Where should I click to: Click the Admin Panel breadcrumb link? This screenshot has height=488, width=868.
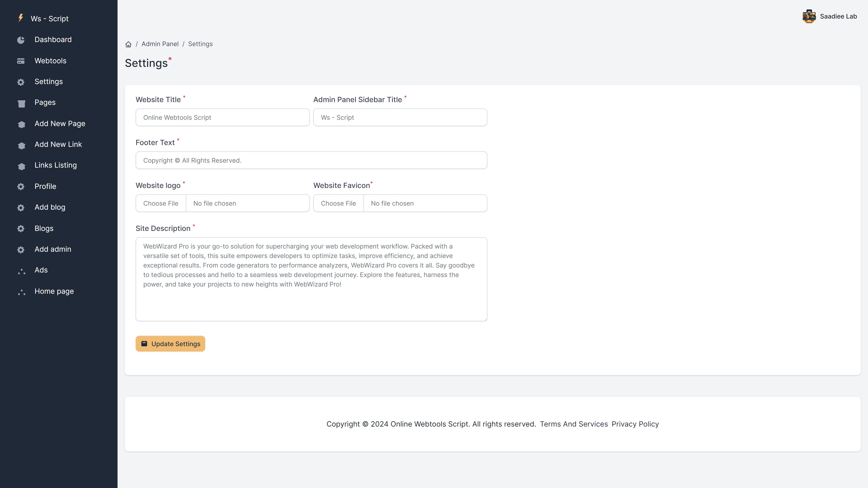[x=160, y=44]
